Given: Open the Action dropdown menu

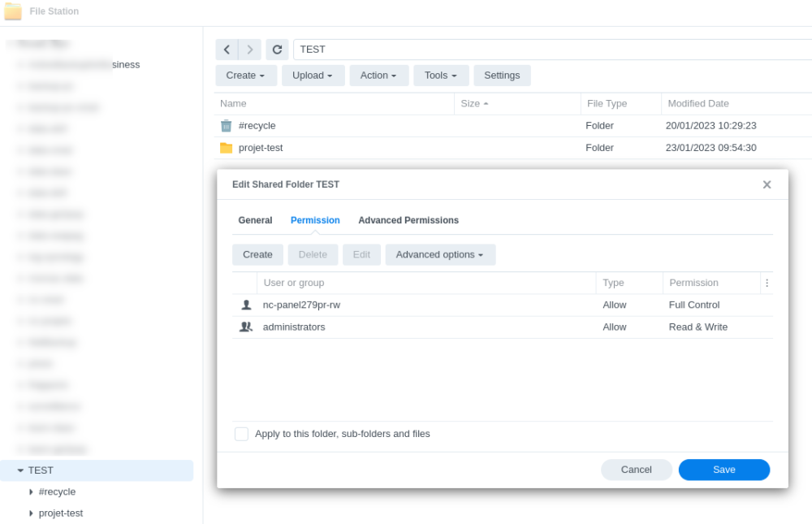Looking at the screenshot, I should click(379, 76).
